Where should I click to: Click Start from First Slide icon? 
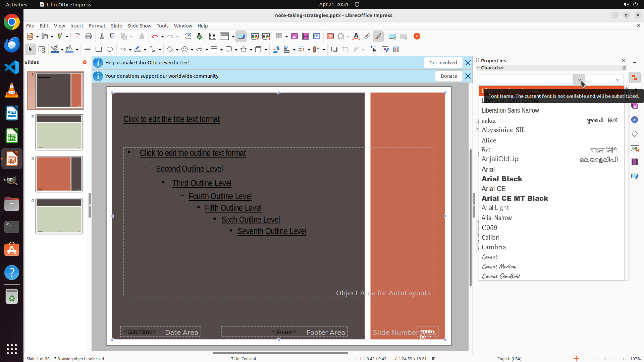(x=255, y=37)
